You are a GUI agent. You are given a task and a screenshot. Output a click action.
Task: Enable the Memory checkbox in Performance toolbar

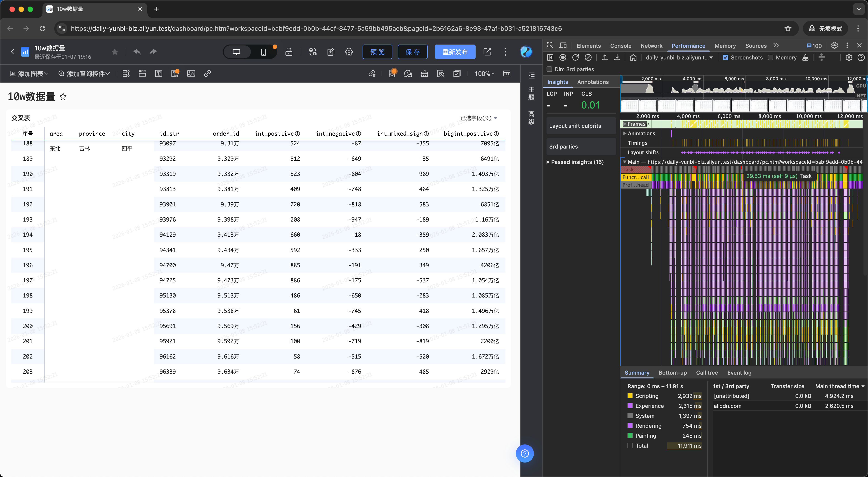click(x=770, y=58)
